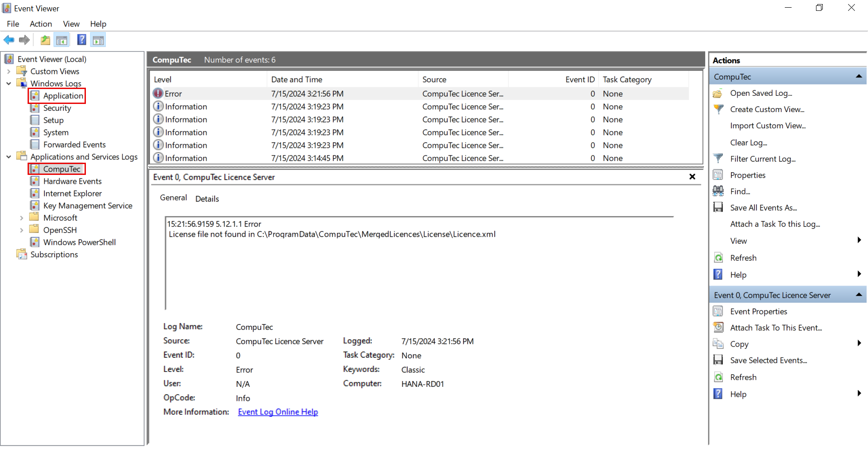The width and height of the screenshot is (868, 461).
Task: Click the Find icon in Actions pane
Action: tap(719, 191)
